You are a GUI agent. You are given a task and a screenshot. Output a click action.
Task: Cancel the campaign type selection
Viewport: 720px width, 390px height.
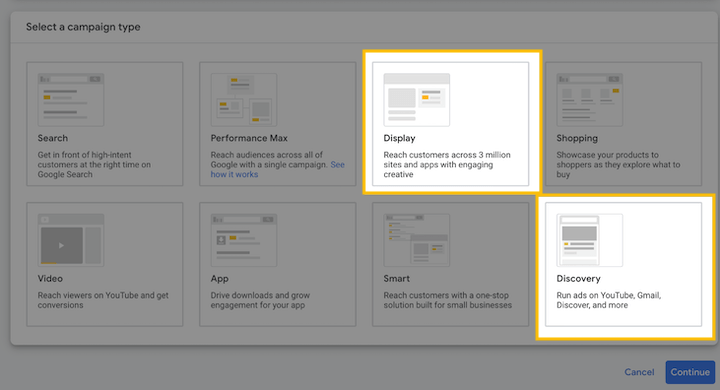click(639, 372)
